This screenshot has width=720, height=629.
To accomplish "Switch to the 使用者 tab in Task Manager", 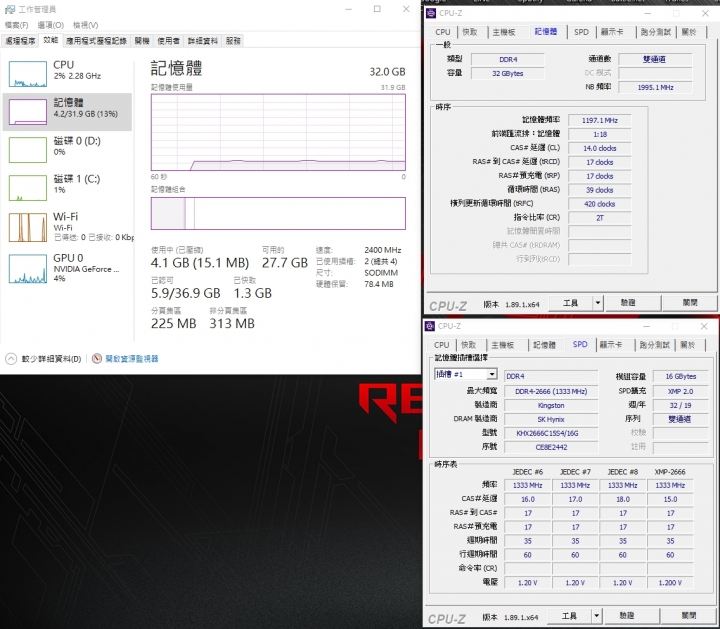I will click(169, 41).
